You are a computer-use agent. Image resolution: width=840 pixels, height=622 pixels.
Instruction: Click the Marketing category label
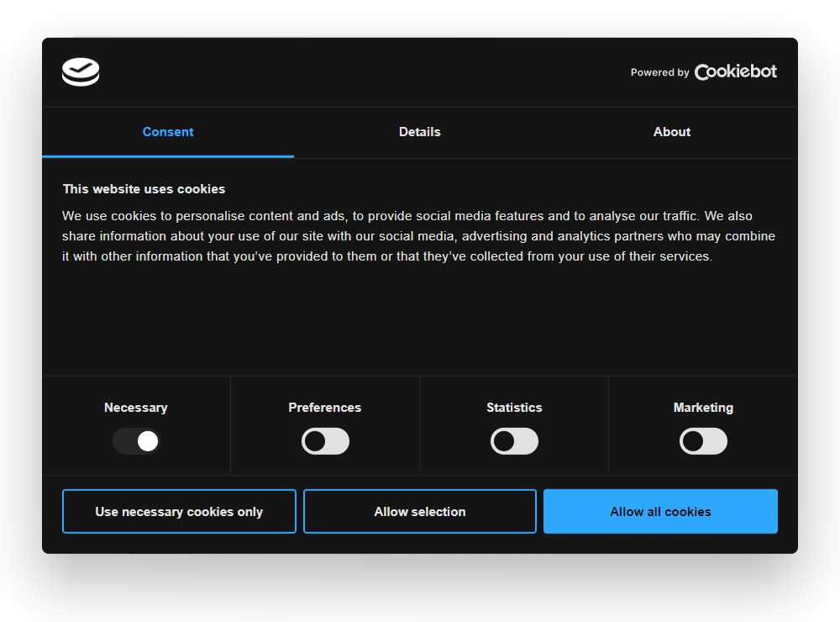(x=703, y=408)
